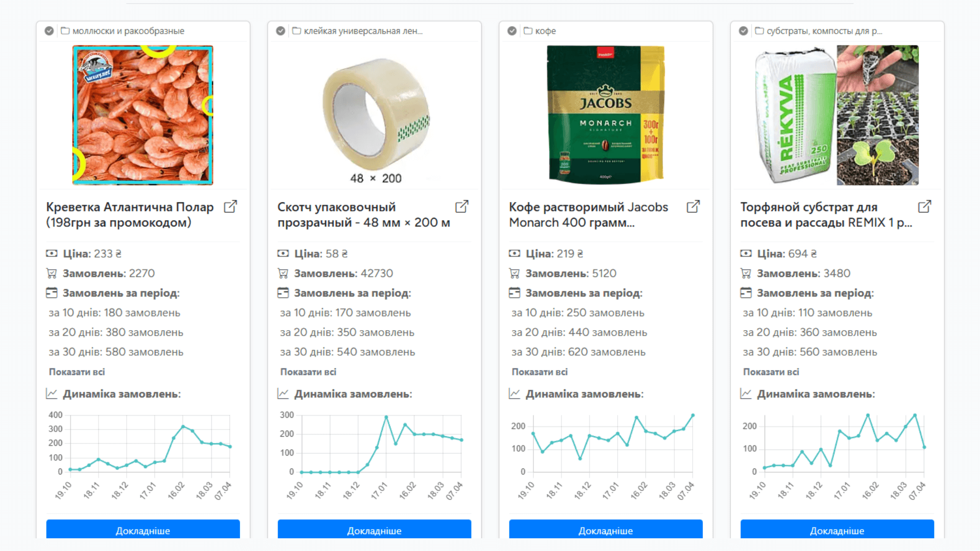Open external link for Торфяной субстрат

tap(925, 207)
